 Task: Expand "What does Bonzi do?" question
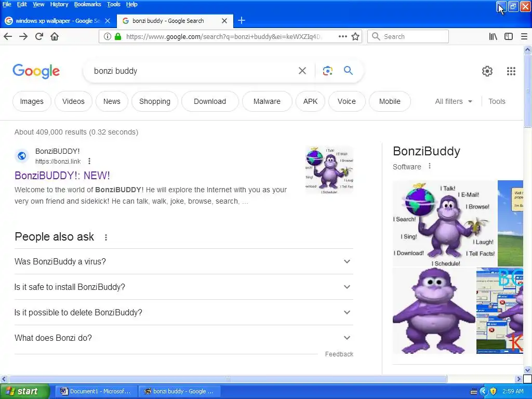tap(183, 338)
